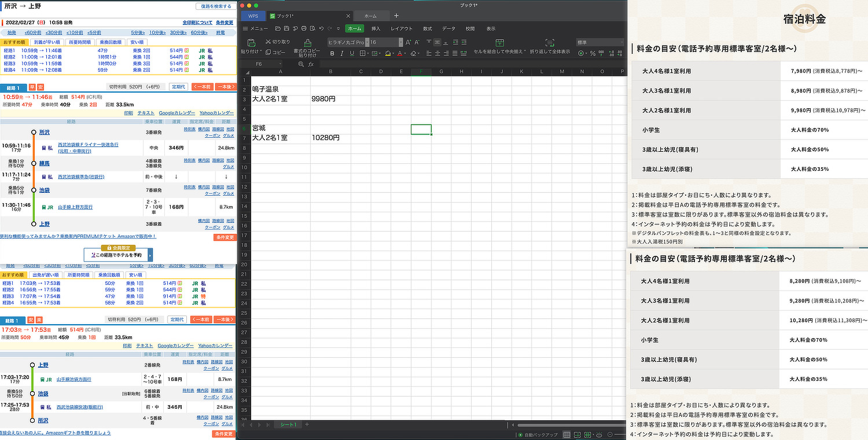Click the fill color bucket swatch
Image resolution: width=868 pixels, height=440 pixels.
pyautogui.click(x=388, y=53)
